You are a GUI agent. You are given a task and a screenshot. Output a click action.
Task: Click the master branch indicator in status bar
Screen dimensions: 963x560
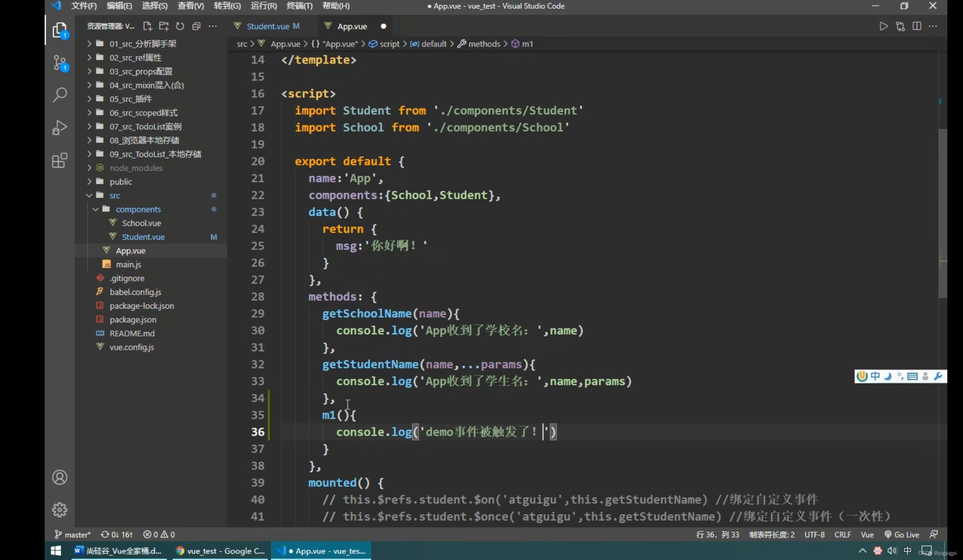point(73,535)
